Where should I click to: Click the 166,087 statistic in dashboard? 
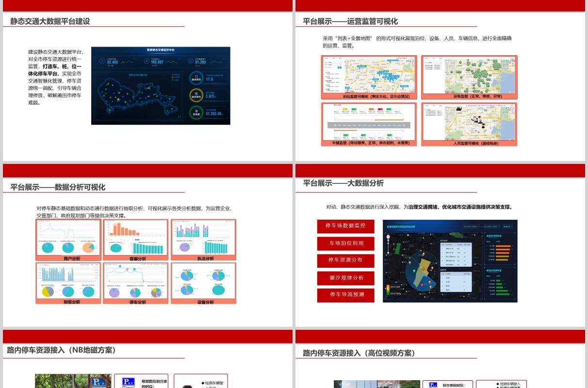157,62
